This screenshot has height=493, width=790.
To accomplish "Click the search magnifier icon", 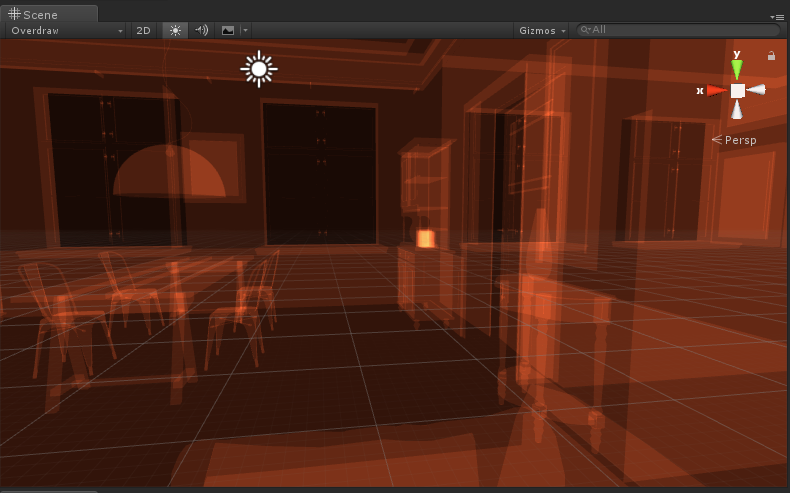I will point(585,30).
